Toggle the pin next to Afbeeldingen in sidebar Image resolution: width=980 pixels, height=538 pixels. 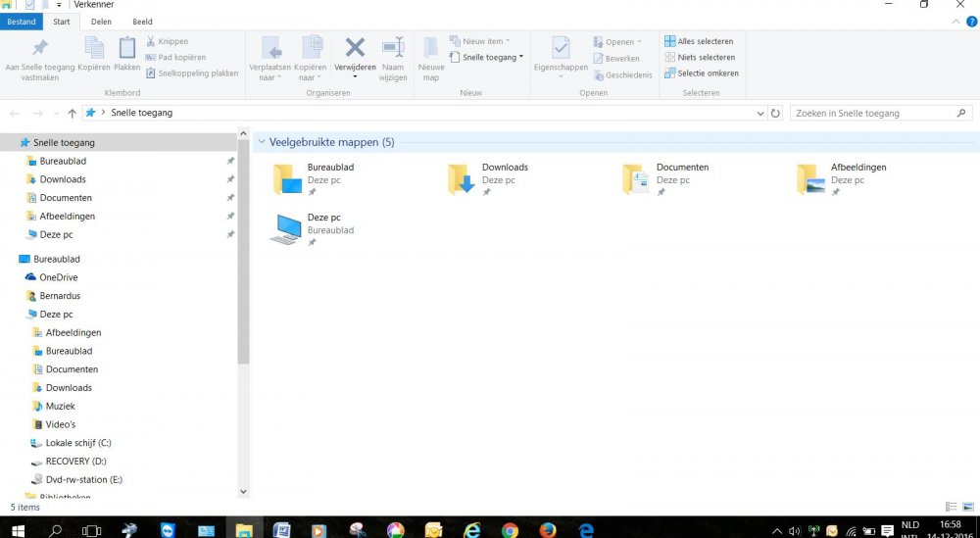pyautogui.click(x=230, y=217)
